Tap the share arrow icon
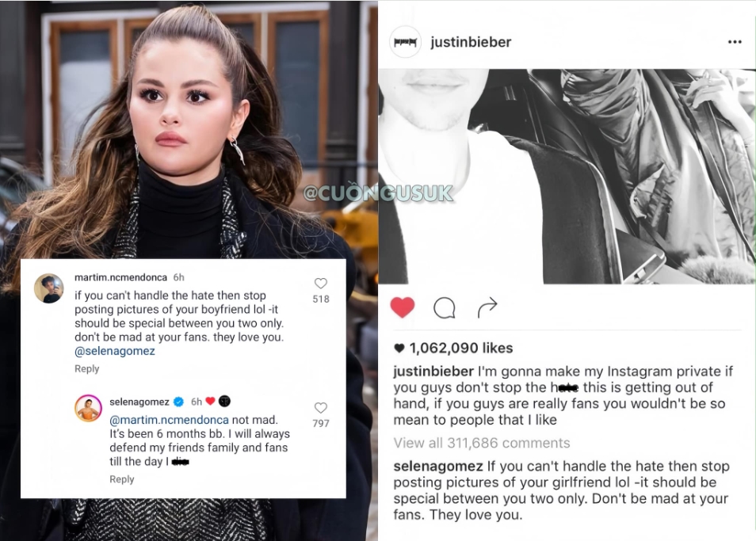The image size is (756, 541). click(x=487, y=308)
